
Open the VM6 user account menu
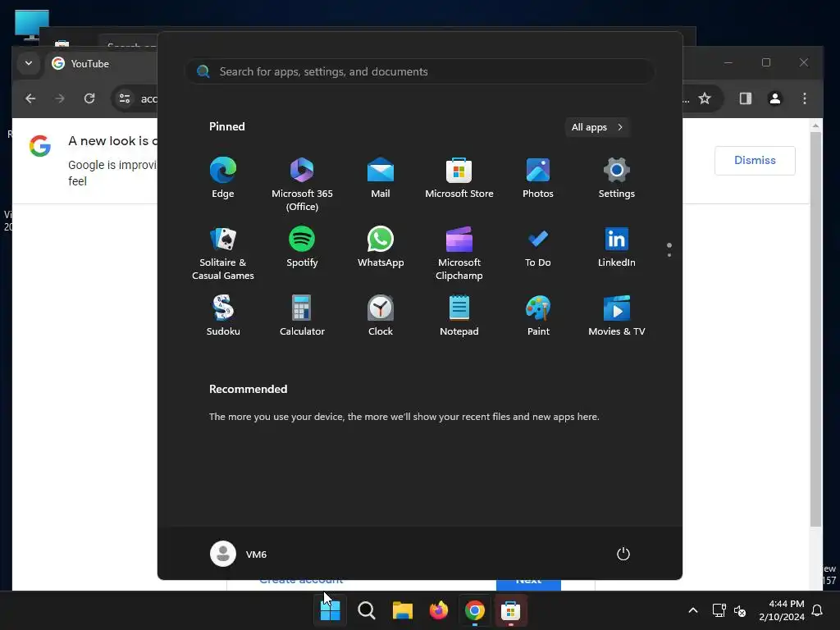[x=239, y=554]
